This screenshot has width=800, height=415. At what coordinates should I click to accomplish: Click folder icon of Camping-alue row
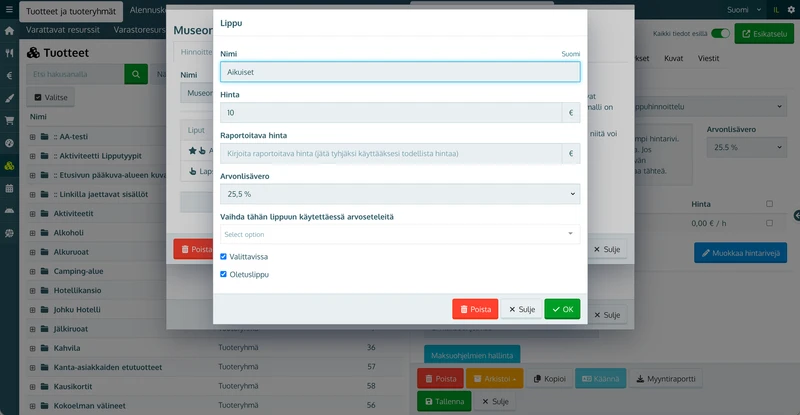(x=44, y=271)
